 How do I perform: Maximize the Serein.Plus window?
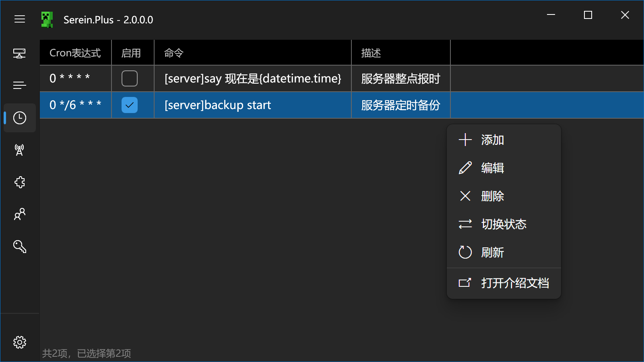588,15
